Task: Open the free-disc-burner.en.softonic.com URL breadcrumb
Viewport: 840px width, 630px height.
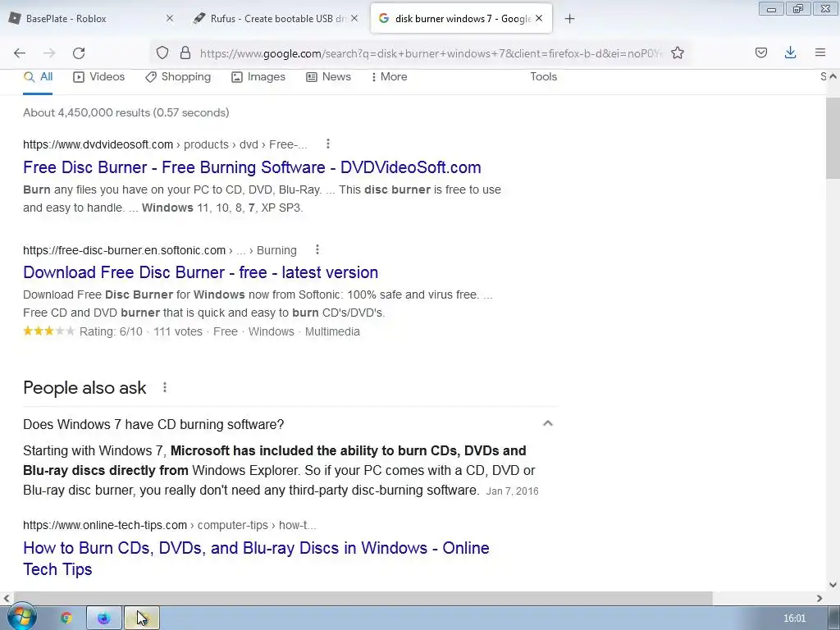Action: click(160, 250)
